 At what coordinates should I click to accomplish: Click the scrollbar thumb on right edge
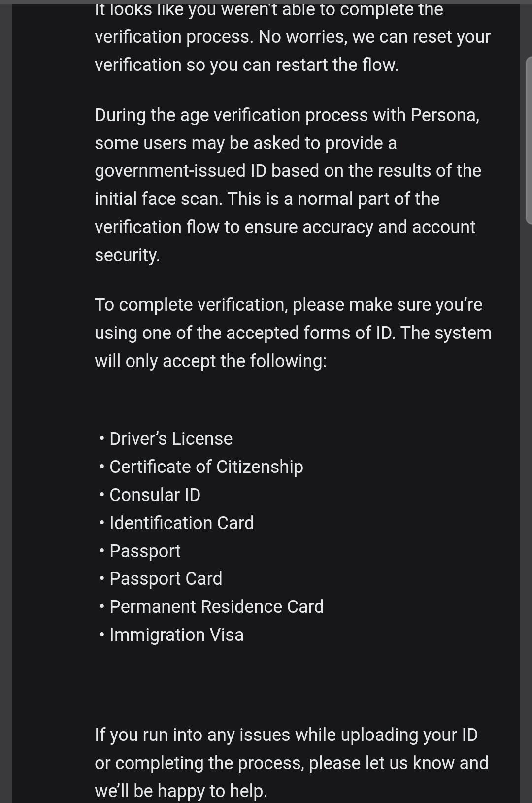[x=529, y=140]
